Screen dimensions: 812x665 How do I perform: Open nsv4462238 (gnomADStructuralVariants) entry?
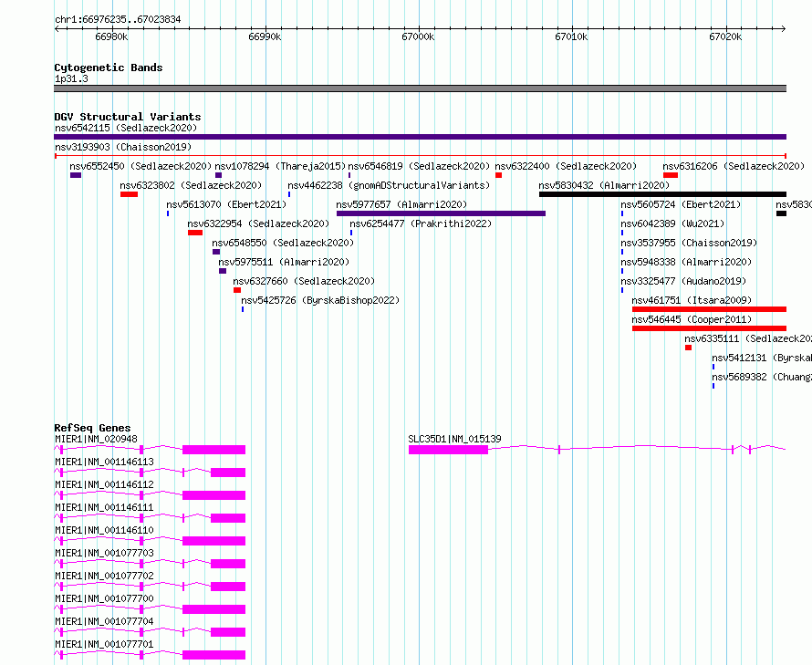click(389, 185)
